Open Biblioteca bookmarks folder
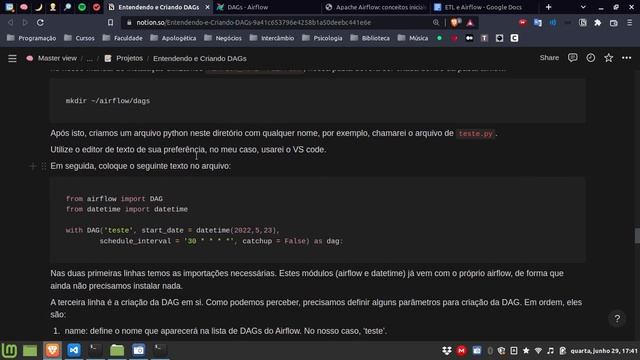The width and height of the screenshot is (640, 360). click(370, 38)
